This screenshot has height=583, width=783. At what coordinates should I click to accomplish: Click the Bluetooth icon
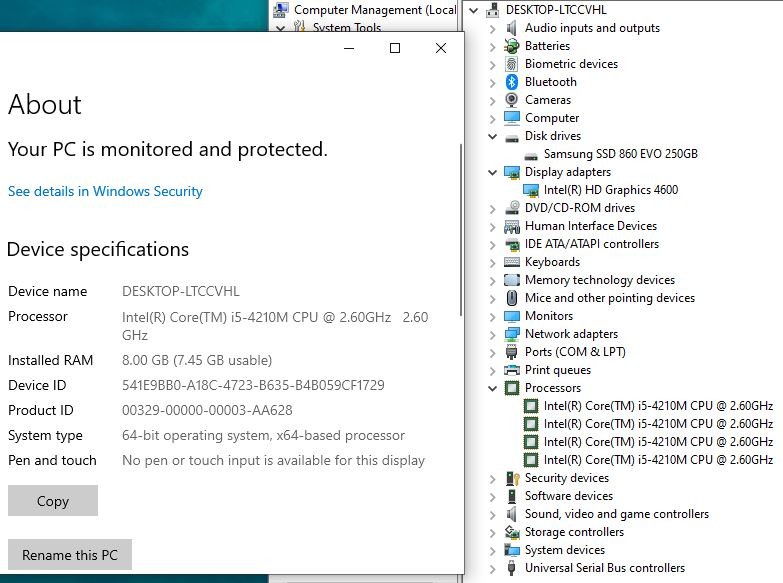point(511,82)
